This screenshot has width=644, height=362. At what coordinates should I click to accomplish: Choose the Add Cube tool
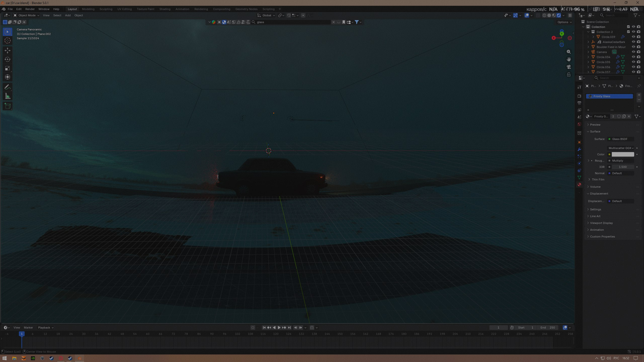(x=8, y=106)
